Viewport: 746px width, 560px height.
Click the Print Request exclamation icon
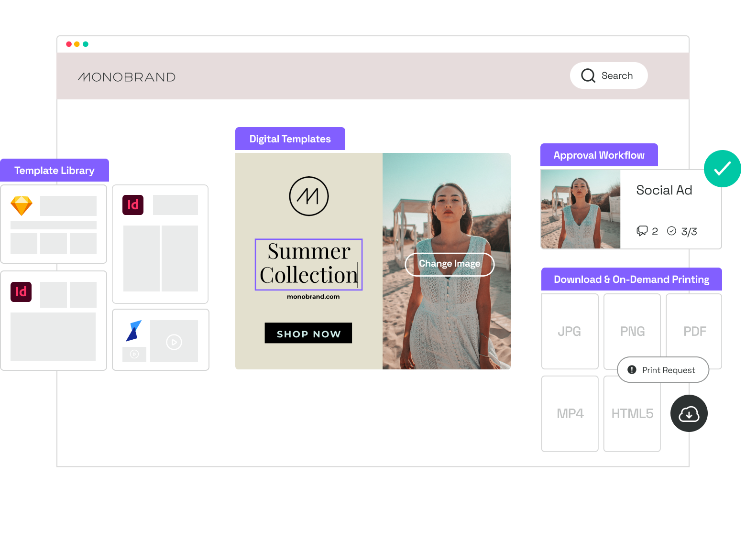click(x=632, y=370)
